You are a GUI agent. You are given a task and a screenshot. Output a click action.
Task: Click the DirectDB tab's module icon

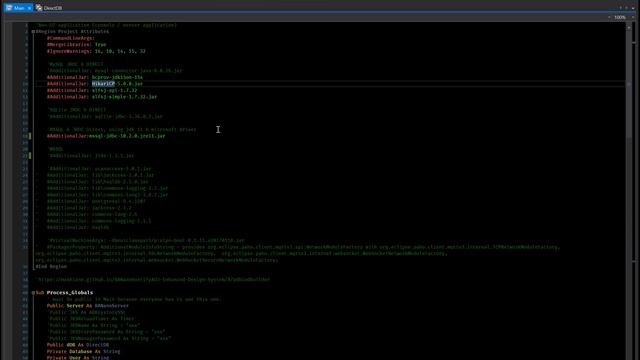tap(39, 8)
